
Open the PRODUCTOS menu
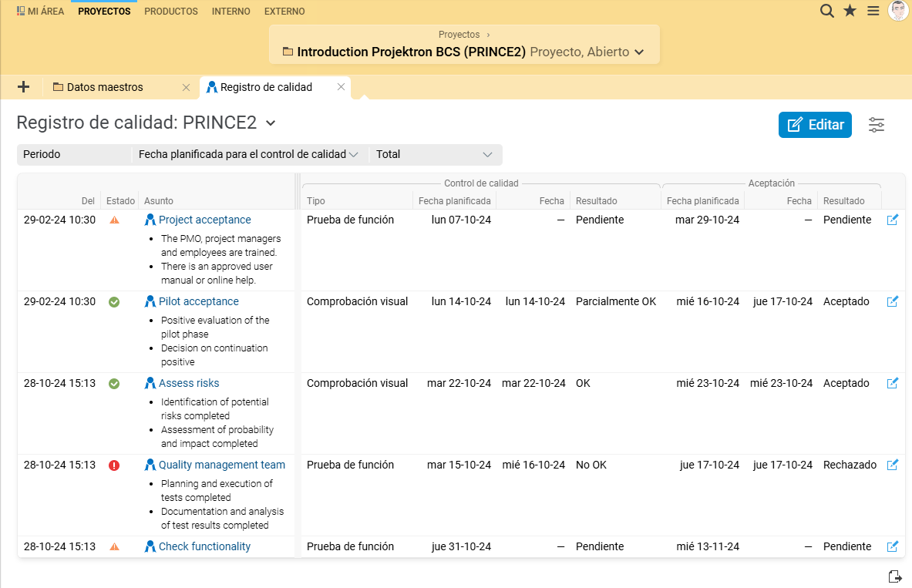(171, 11)
